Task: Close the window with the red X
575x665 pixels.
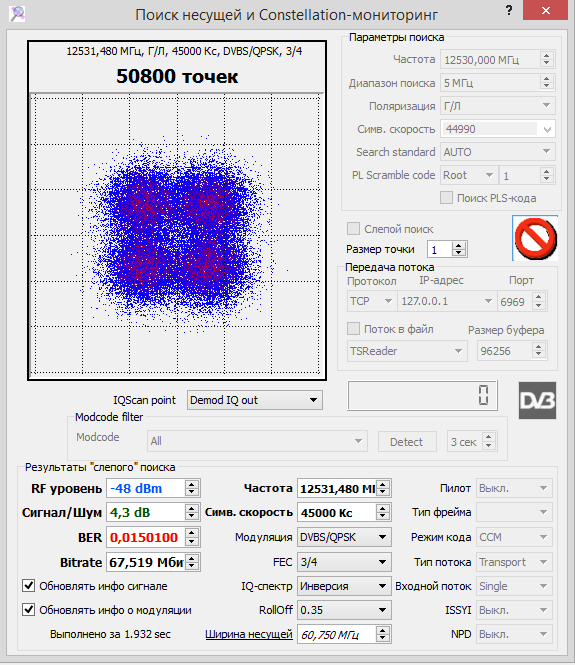Action: 545,10
